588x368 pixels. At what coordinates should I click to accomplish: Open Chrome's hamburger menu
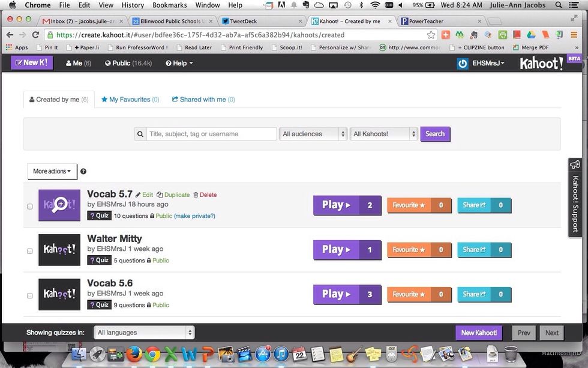[574, 35]
